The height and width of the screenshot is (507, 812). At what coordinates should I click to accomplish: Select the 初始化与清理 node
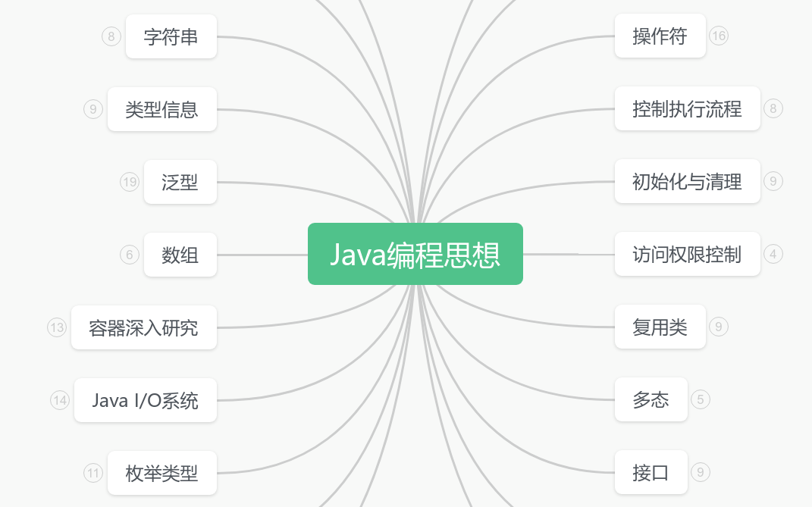coord(687,181)
